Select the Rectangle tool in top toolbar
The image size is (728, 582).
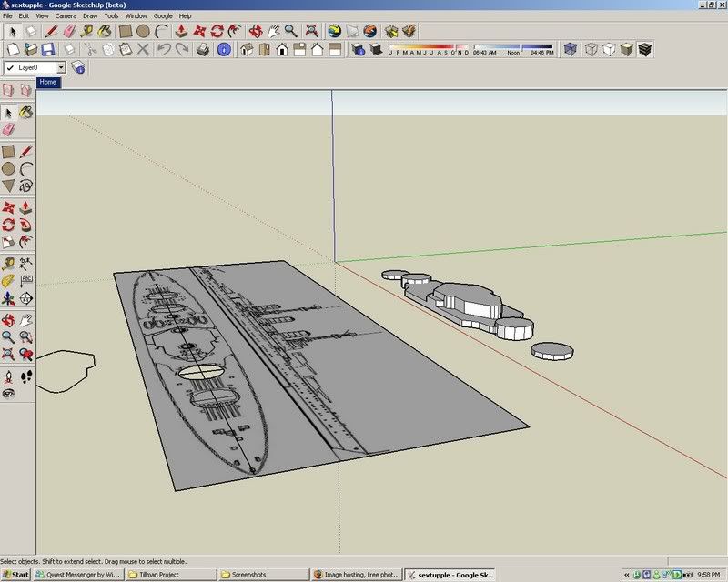[x=125, y=32]
